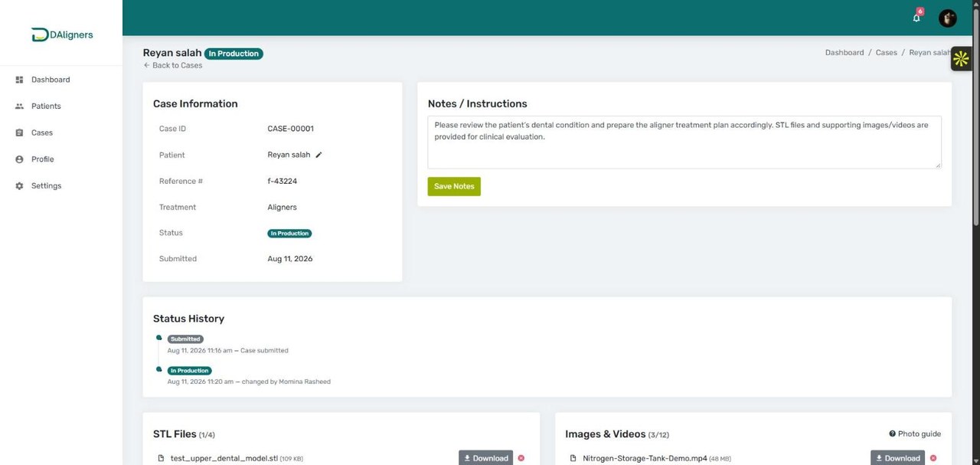This screenshot has height=465, width=980.
Task: Click the 'changed by Momina Rasheed' history entry
Action: tap(286, 381)
